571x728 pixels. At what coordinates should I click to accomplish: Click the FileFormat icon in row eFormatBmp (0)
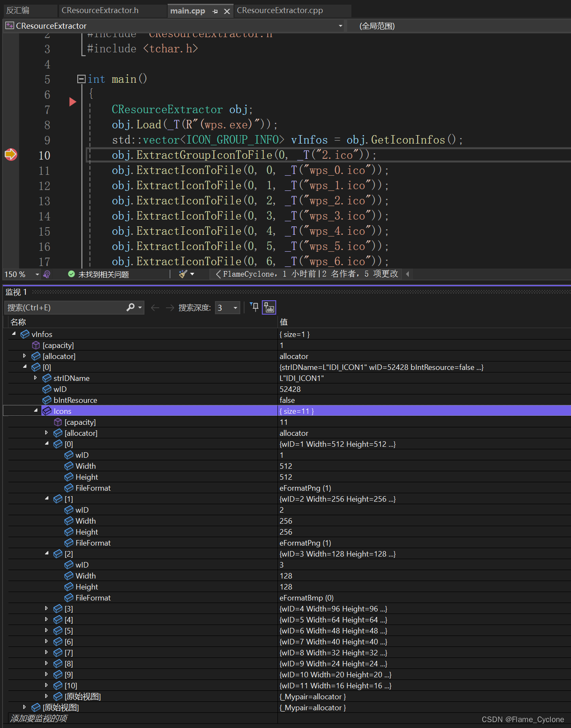pos(69,598)
